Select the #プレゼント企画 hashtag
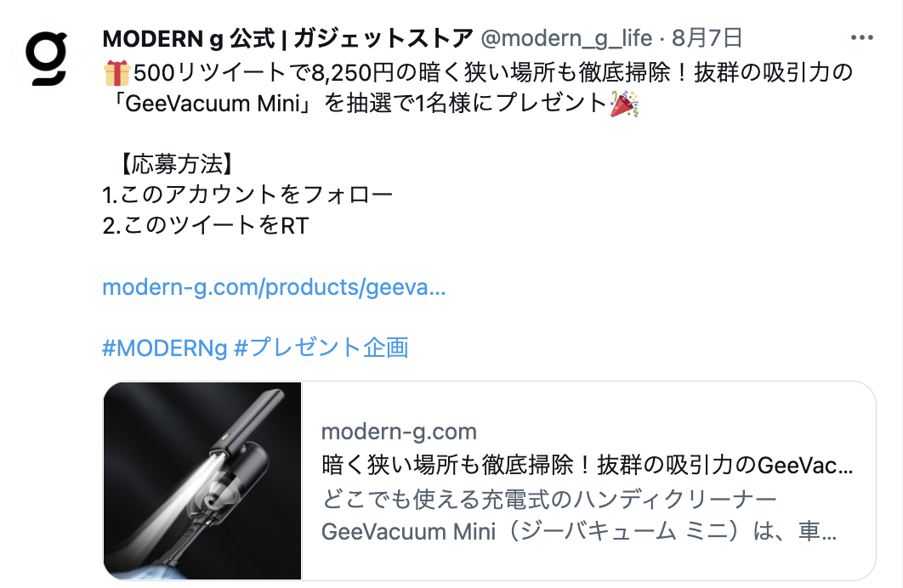903x588 pixels. (321, 348)
